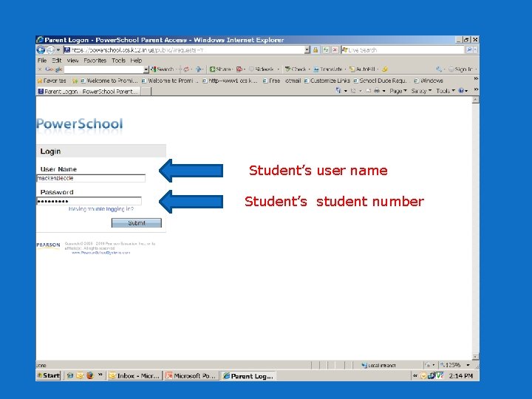The image size is (532, 399).
Task: Click the Firefox quick launch icon
Action: [x=90, y=375]
